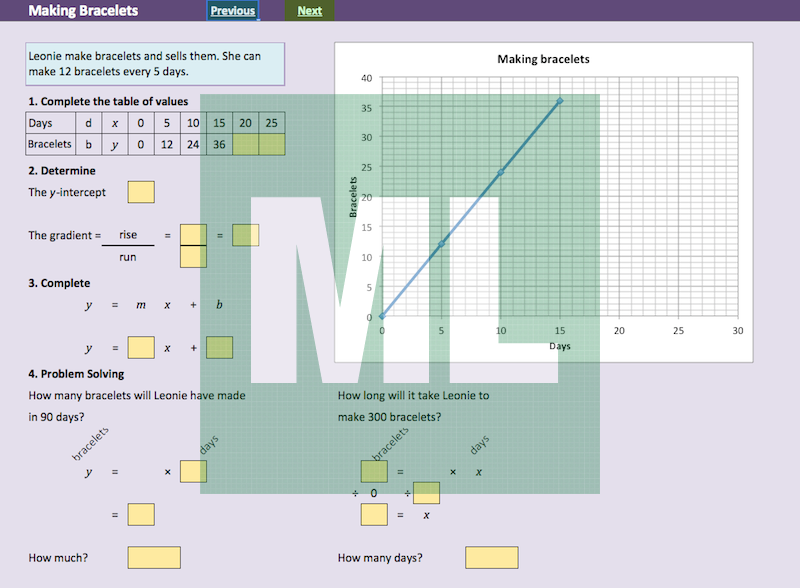800x588 pixels.
Task: Select the chart data point at 5 days
Action: tap(441, 244)
